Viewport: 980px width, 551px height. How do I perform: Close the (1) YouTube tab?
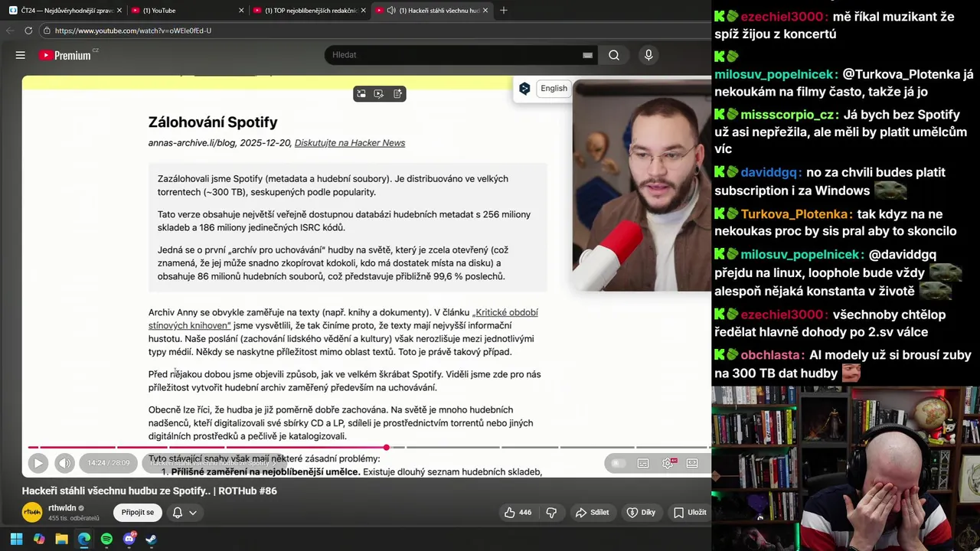pos(241,11)
